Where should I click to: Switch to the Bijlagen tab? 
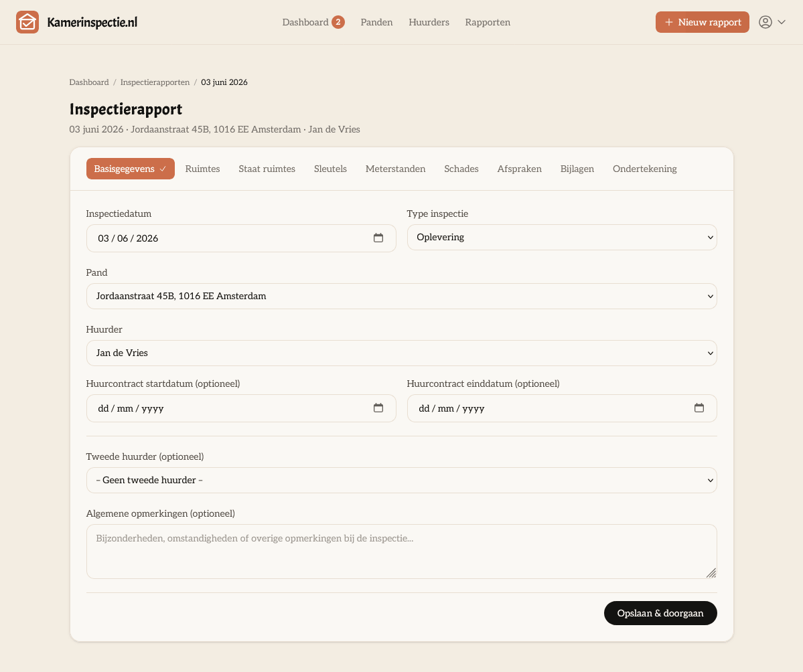[x=577, y=169]
